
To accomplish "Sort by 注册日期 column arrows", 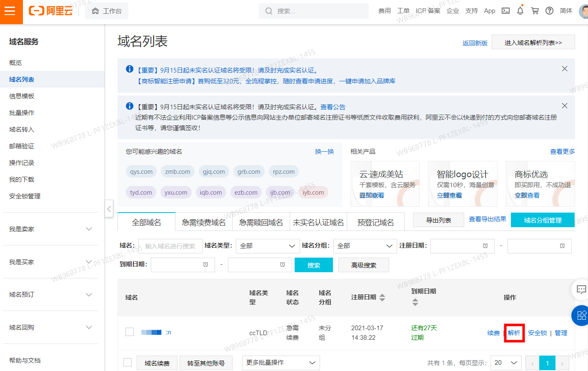I will (382, 297).
